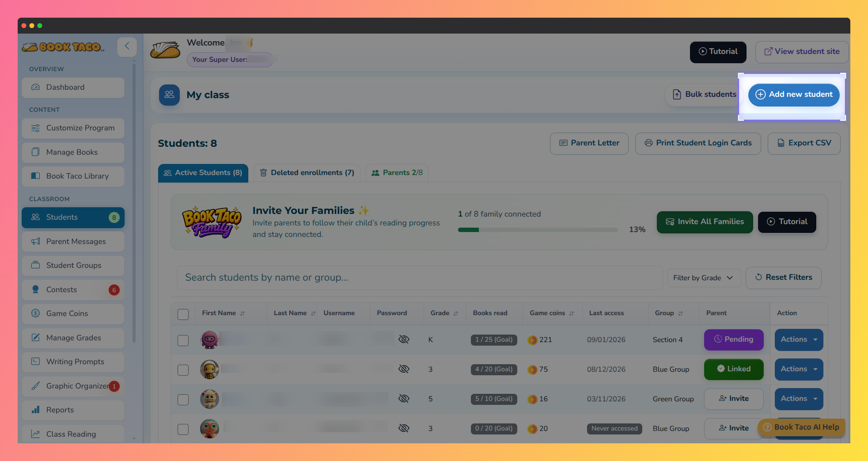This screenshot has width=868, height=461.
Task: Open Book Taco Library
Action: [x=73, y=176]
